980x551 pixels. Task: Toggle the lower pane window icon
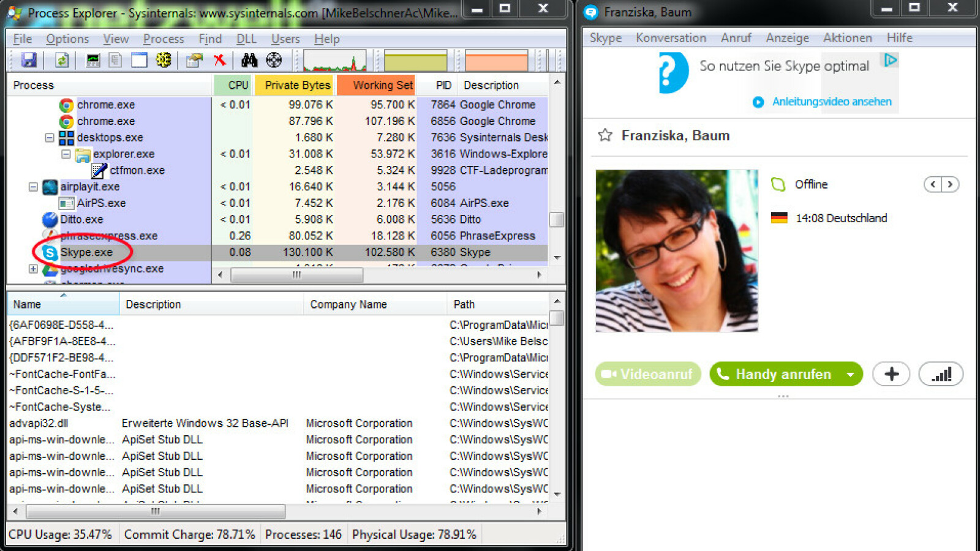click(139, 60)
